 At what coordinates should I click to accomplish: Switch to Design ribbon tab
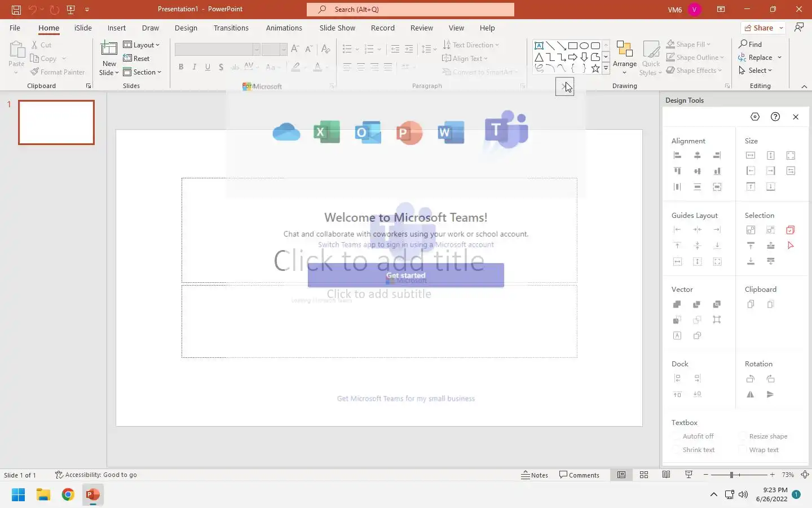point(186,28)
